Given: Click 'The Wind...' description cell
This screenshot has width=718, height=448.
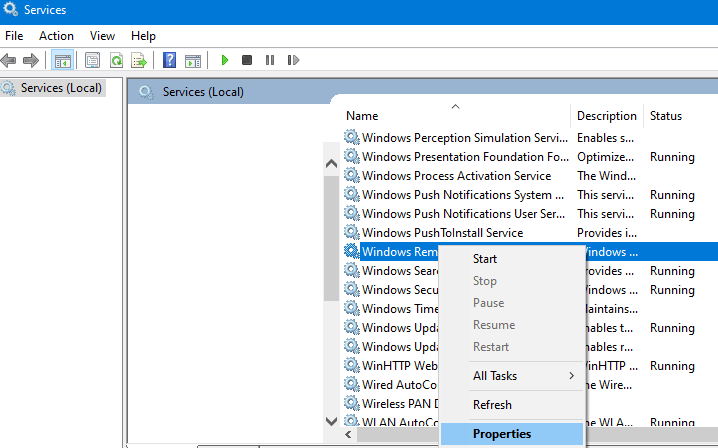Looking at the screenshot, I should coord(606,175).
